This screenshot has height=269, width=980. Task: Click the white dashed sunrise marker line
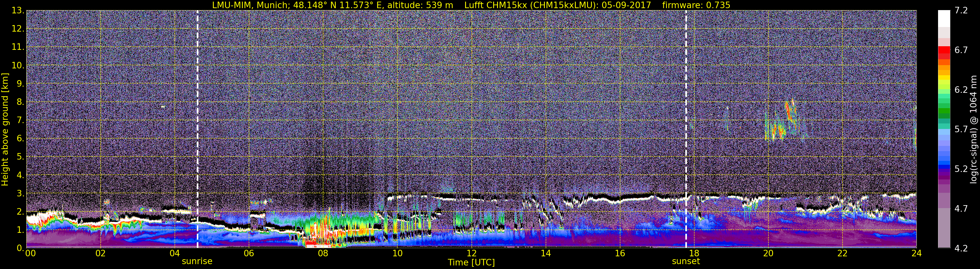tap(197, 129)
